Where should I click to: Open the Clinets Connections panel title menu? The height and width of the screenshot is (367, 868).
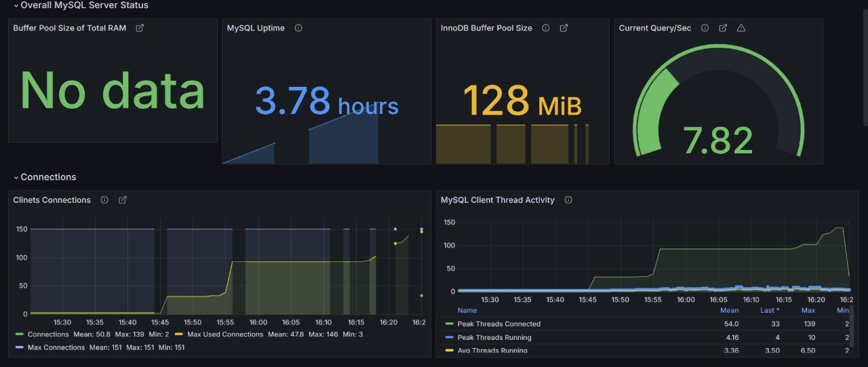click(x=52, y=200)
